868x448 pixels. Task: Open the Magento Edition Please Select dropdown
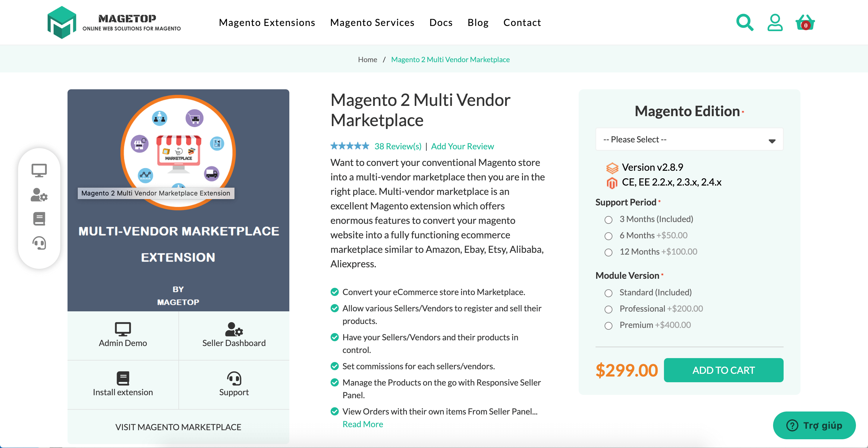click(x=689, y=139)
